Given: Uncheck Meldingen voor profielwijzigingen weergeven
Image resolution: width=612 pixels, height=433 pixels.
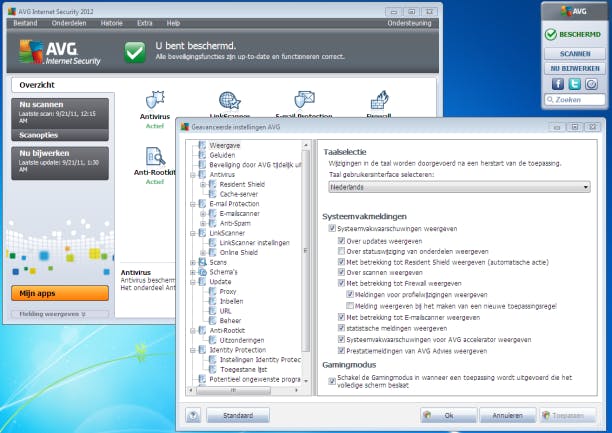Looking at the screenshot, I should point(350,294).
